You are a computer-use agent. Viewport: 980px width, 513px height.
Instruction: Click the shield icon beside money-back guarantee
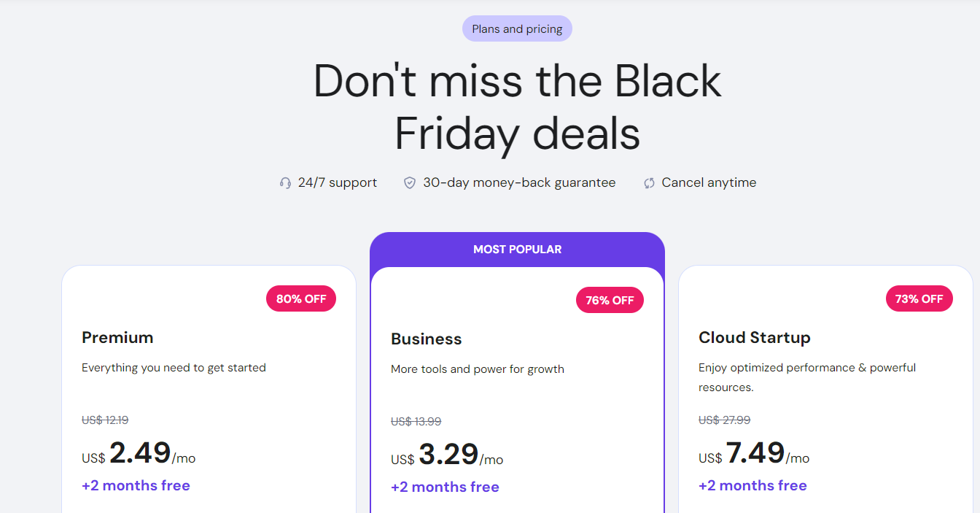click(x=410, y=183)
